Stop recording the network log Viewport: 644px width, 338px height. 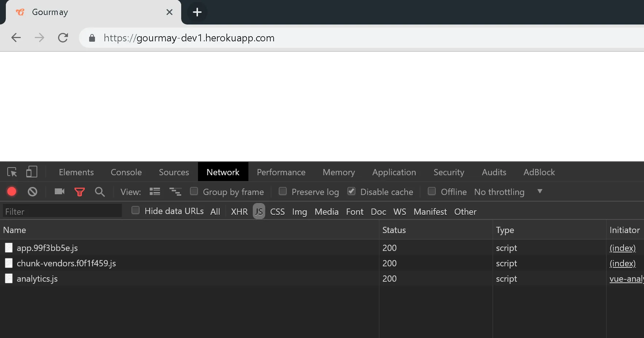point(12,192)
